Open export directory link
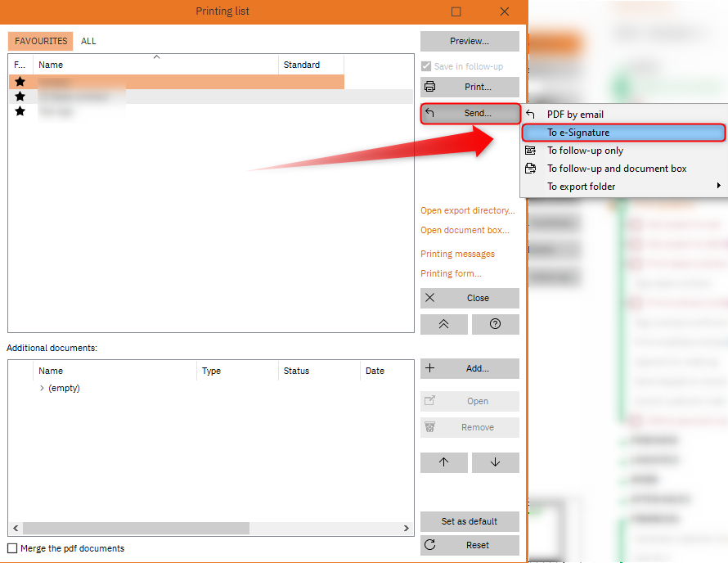 [468, 210]
